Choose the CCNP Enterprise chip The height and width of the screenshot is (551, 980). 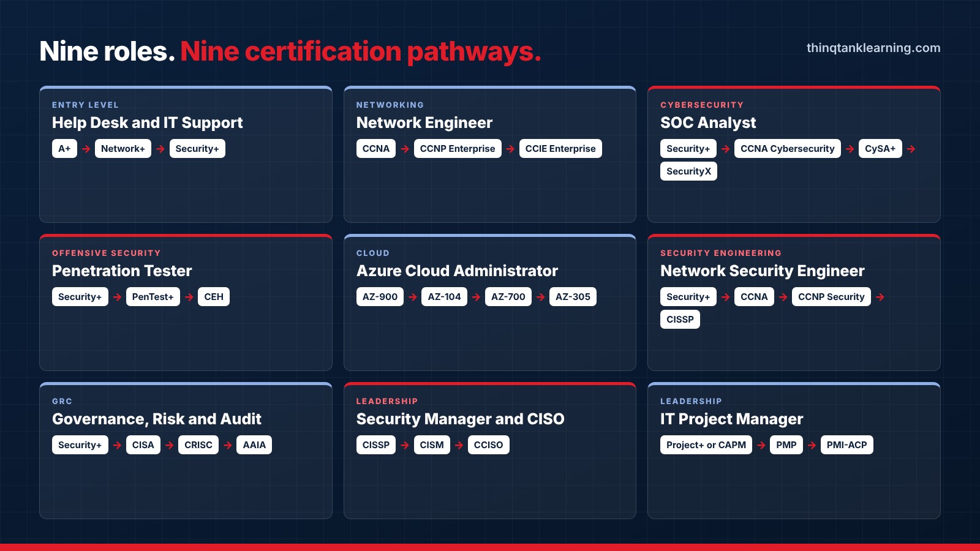coord(458,149)
